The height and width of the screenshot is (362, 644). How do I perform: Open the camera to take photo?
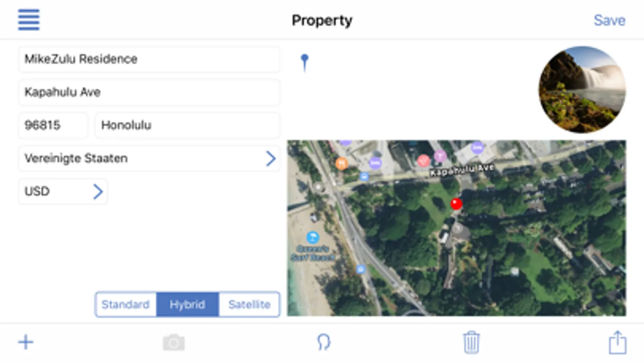(x=174, y=343)
